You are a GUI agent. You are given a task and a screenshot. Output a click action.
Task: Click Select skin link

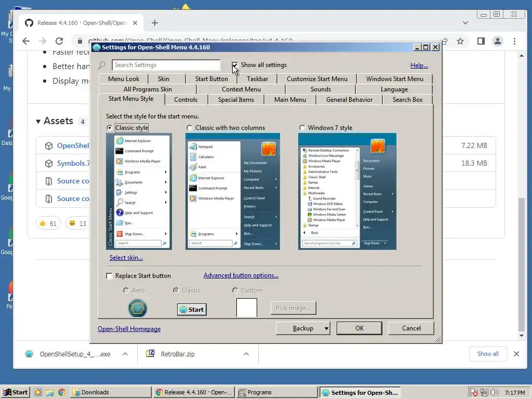(126, 258)
